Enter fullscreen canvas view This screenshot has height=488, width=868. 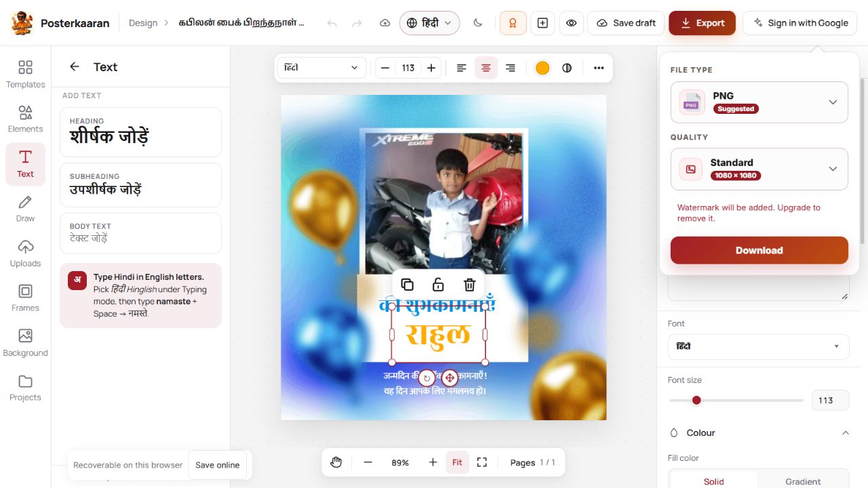click(482, 462)
